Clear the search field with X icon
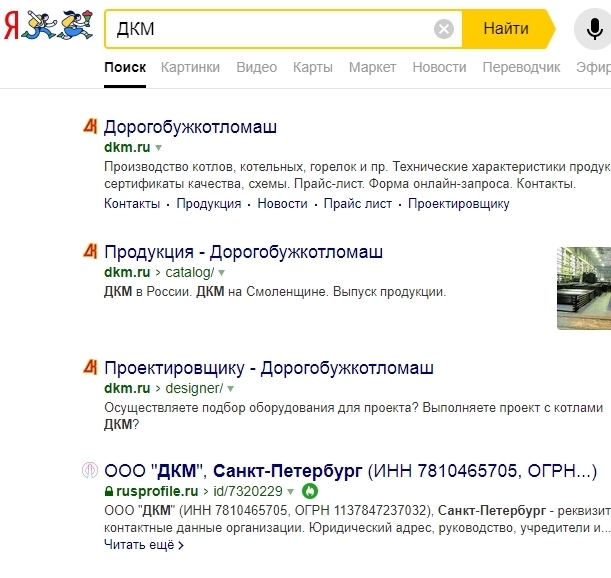 pos(444,29)
